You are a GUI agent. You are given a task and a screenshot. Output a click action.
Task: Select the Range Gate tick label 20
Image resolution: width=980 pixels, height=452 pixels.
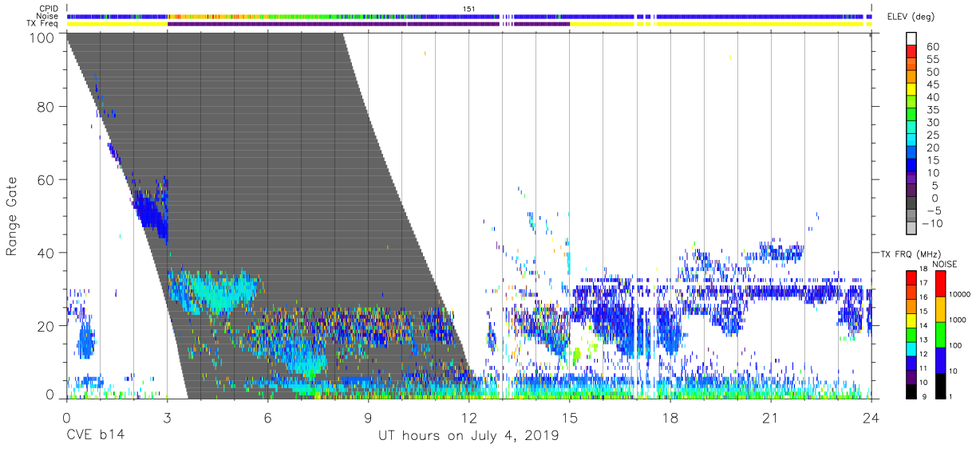[x=46, y=325]
